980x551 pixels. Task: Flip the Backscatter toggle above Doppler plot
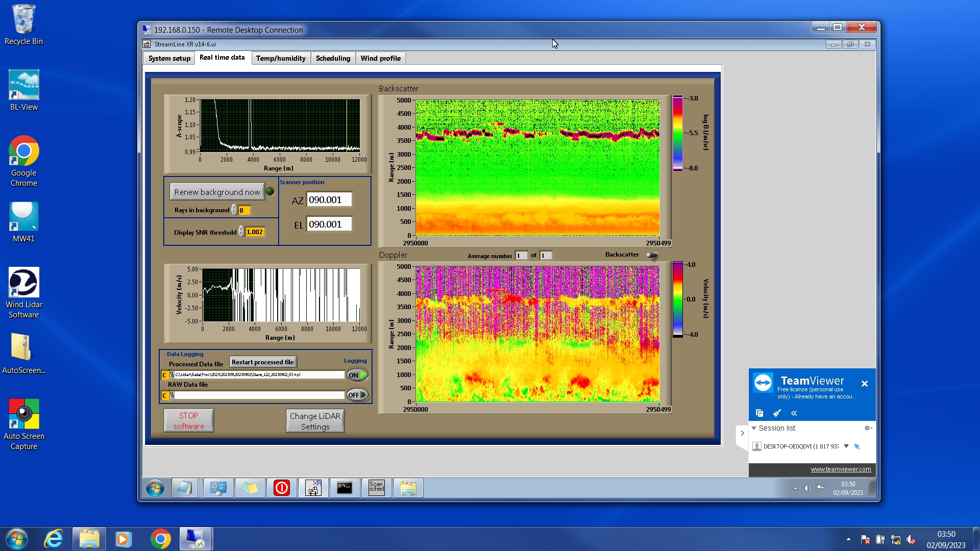point(652,255)
